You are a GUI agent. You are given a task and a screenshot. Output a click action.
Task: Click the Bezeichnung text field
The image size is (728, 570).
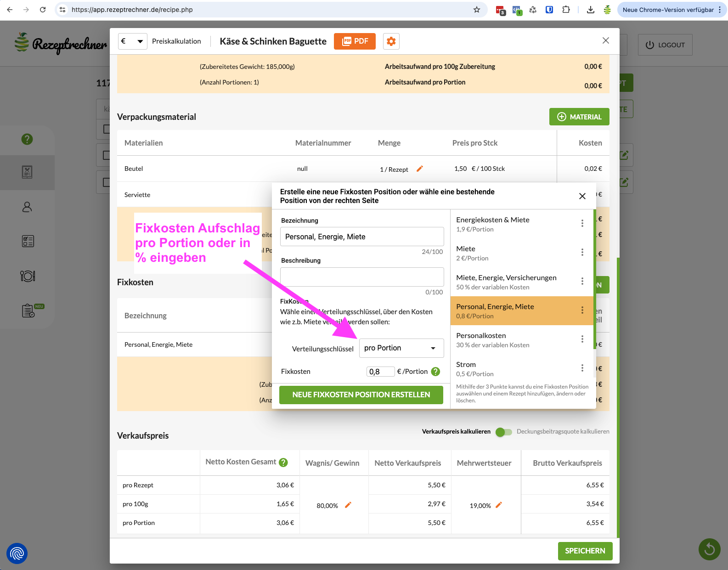coord(362,237)
